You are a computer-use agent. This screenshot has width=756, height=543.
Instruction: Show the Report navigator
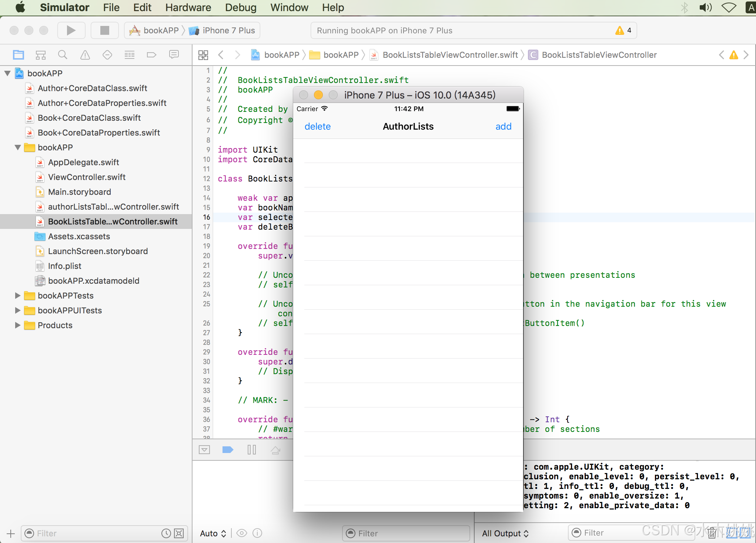tap(174, 55)
